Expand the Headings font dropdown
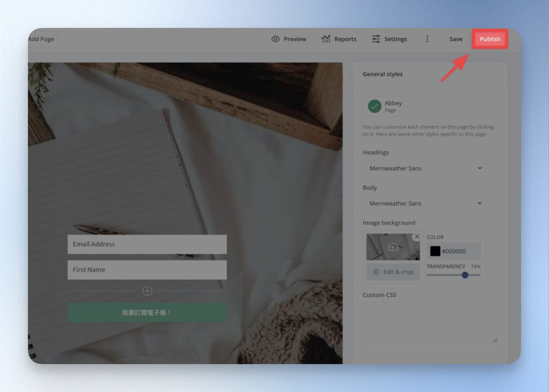 (425, 168)
